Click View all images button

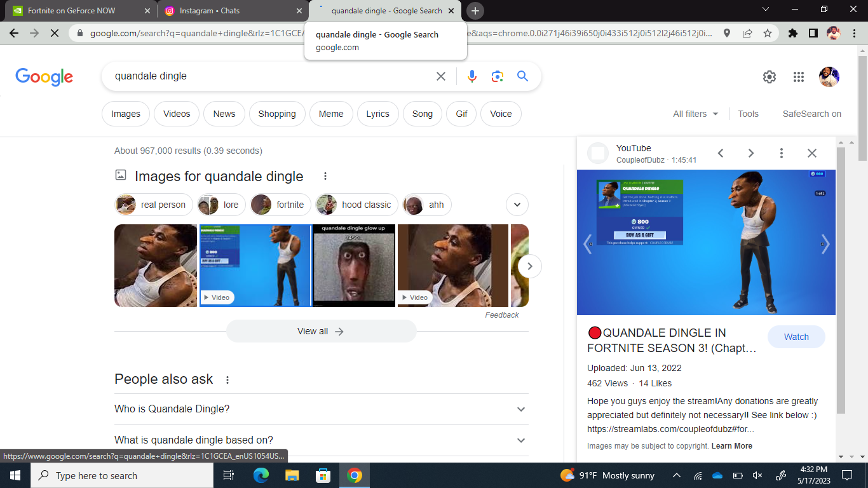point(322,331)
